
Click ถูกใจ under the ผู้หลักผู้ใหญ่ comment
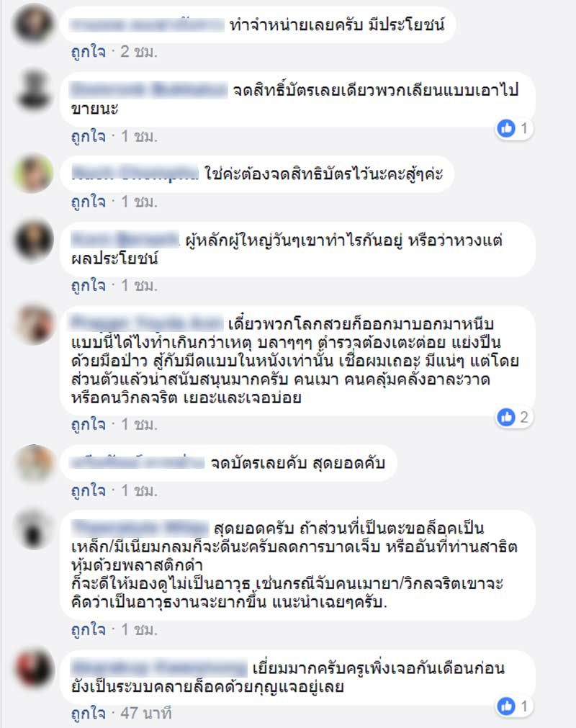(88, 285)
